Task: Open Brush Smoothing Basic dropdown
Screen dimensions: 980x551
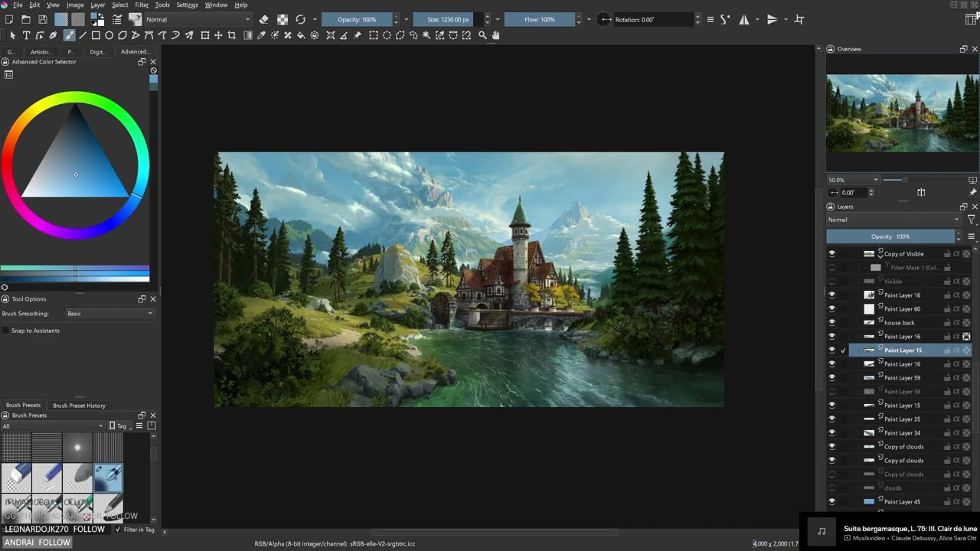Action: tap(110, 313)
